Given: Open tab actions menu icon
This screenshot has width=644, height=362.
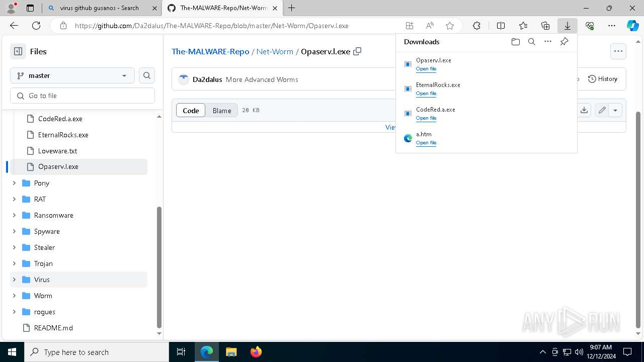Looking at the screenshot, I should tap(30, 8).
